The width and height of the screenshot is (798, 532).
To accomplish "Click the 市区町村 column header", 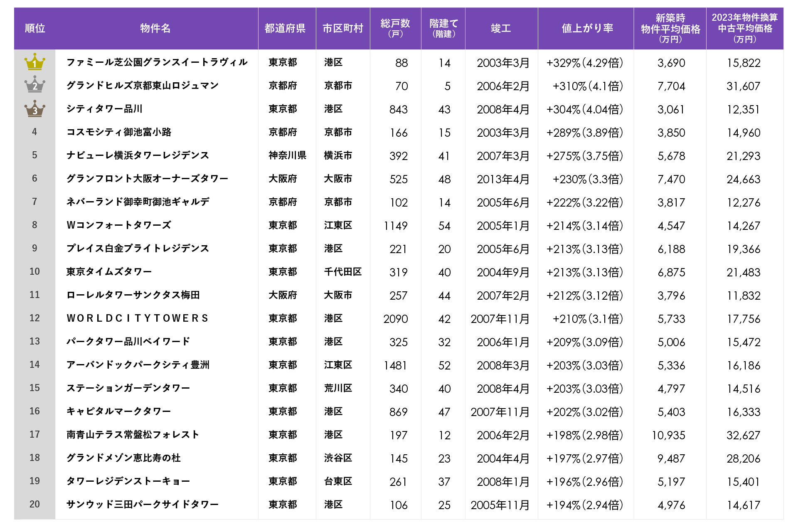I will 343,28.
